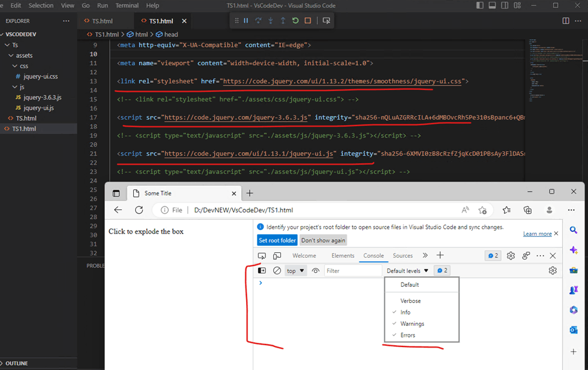Click the Set root folder button
588x370 pixels.
[277, 240]
